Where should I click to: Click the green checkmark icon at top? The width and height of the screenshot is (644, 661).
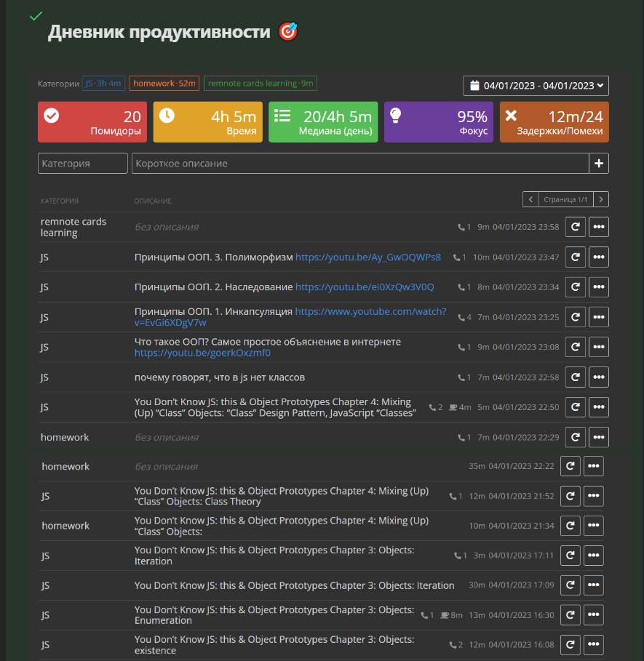click(36, 15)
